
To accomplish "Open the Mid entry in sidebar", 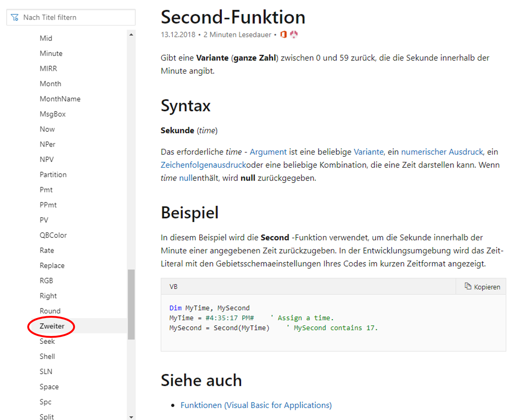I will pyautogui.click(x=46, y=38).
